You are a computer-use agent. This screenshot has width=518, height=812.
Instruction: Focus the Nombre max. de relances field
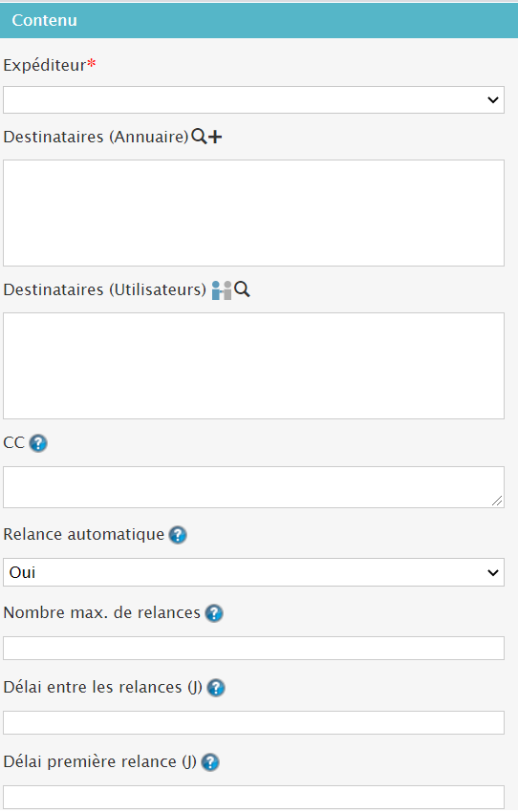(254, 649)
